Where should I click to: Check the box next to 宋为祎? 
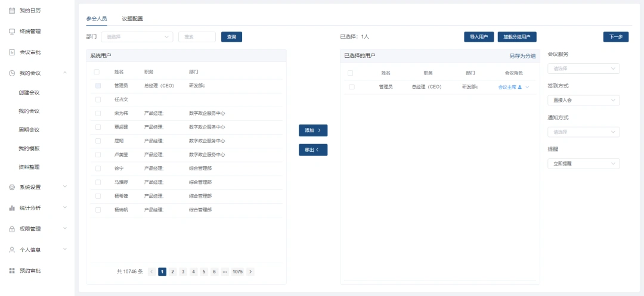click(x=98, y=113)
